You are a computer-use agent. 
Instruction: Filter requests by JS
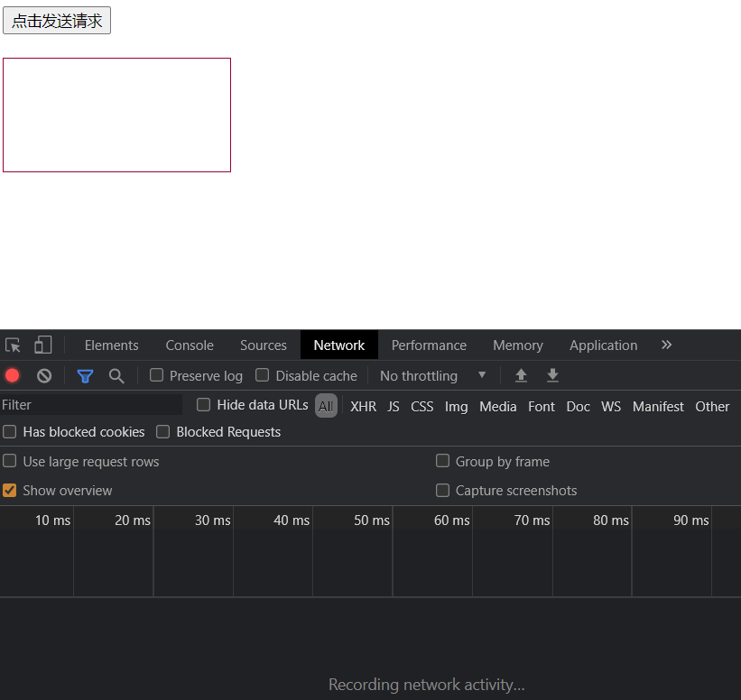click(x=394, y=406)
